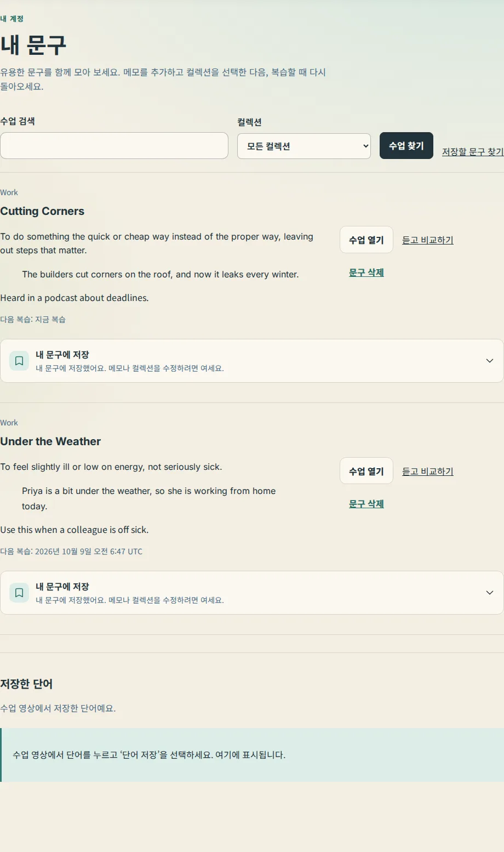Click the Under the Weather definition text
The height and width of the screenshot is (852, 504).
click(111, 467)
